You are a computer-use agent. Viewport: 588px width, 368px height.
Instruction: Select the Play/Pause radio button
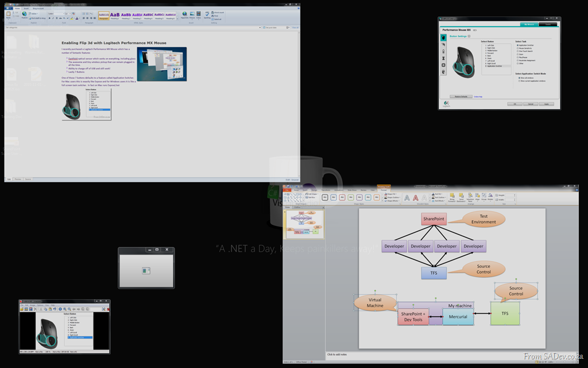tap(518, 57)
